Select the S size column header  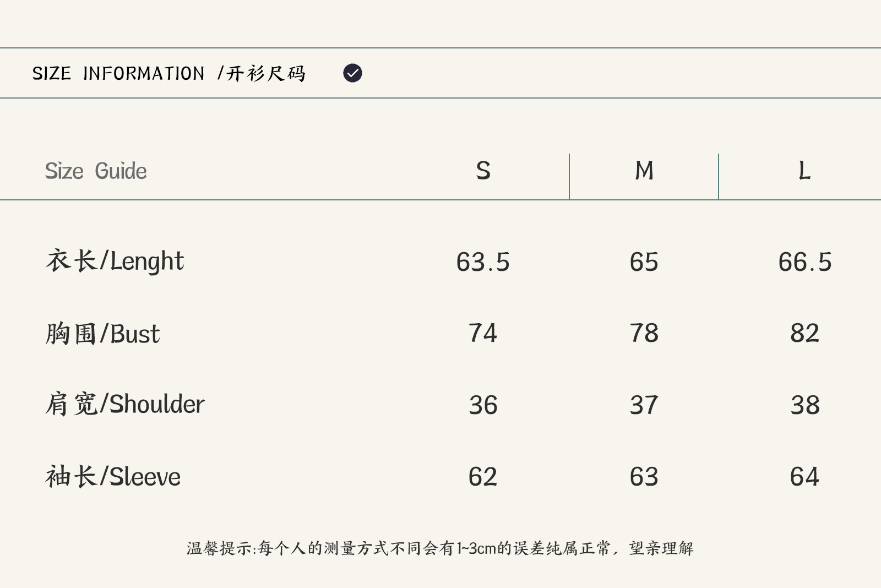(x=483, y=171)
